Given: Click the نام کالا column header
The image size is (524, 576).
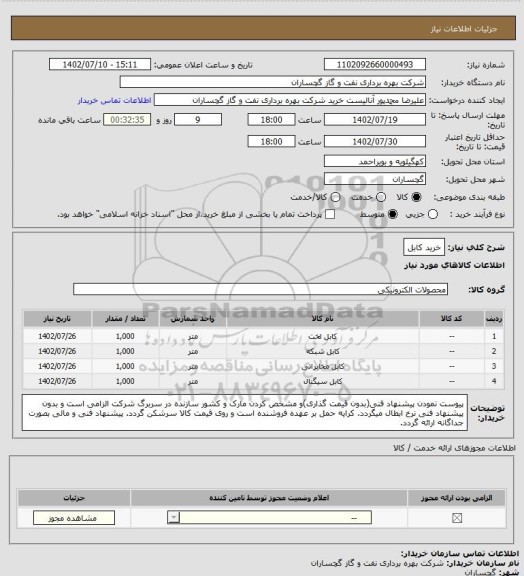Looking at the screenshot, I should click(322, 319).
